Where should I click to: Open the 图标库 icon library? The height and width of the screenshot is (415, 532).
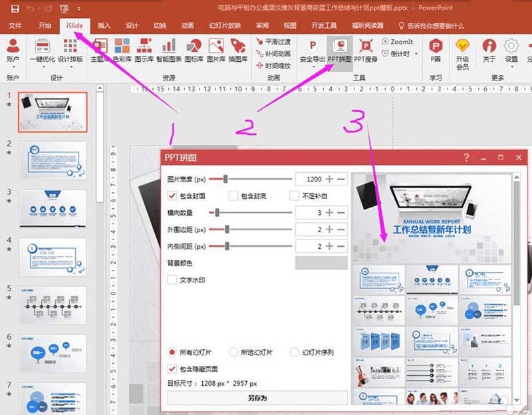pyautogui.click(x=194, y=51)
